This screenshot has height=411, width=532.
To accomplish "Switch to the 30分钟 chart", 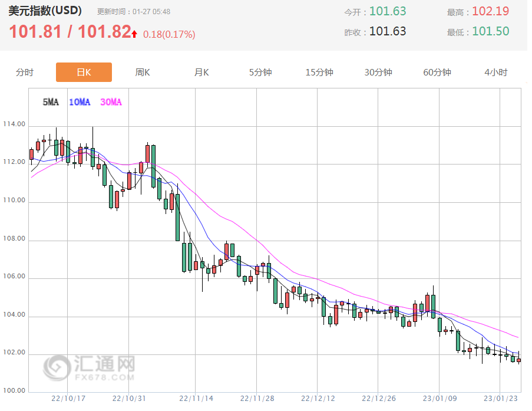I will [x=378, y=73].
